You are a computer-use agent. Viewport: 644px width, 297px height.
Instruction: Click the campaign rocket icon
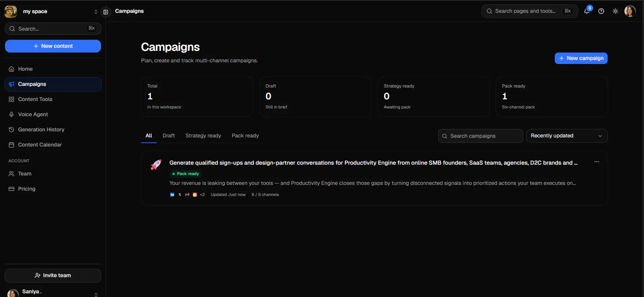pyautogui.click(x=156, y=165)
